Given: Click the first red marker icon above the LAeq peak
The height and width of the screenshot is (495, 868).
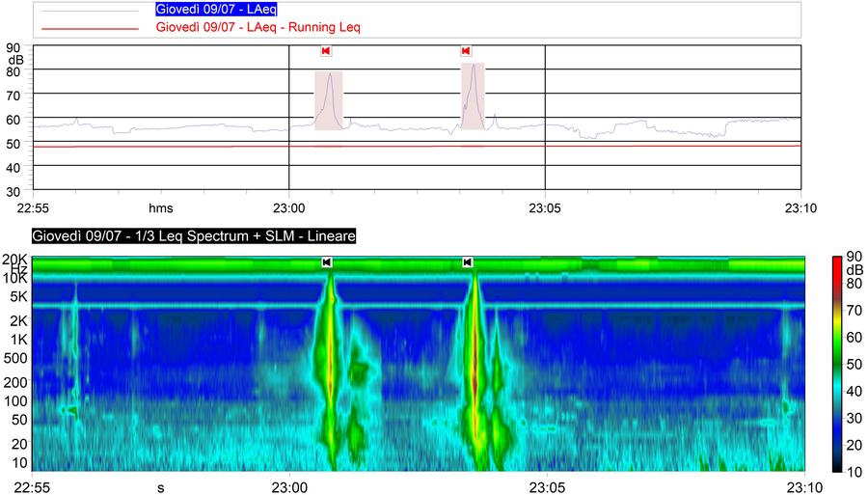Looking at the screenshot, I should (326, 51).
